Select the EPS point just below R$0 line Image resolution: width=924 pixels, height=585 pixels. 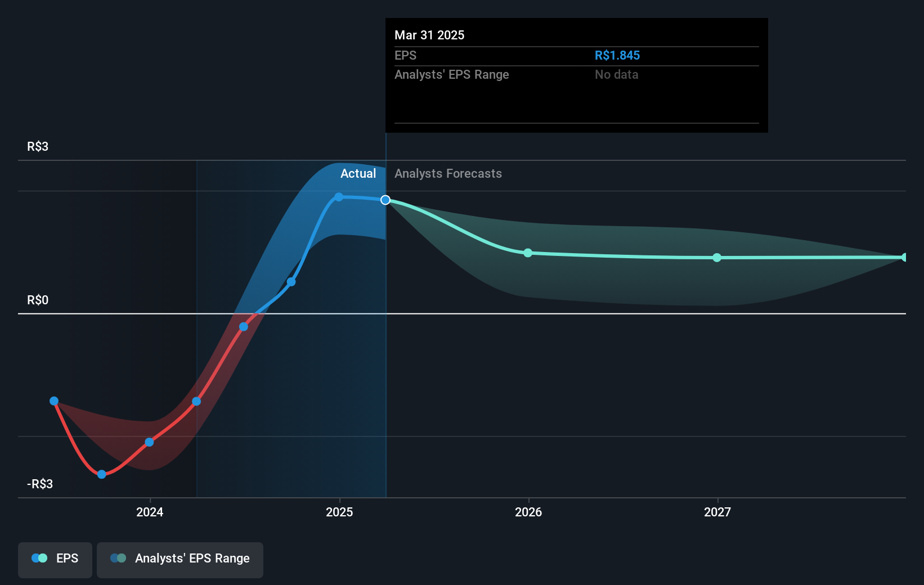244,327
